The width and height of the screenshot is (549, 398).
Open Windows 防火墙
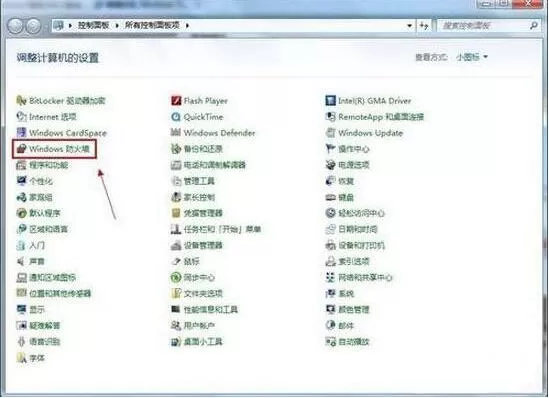click(x=53, y=149)
